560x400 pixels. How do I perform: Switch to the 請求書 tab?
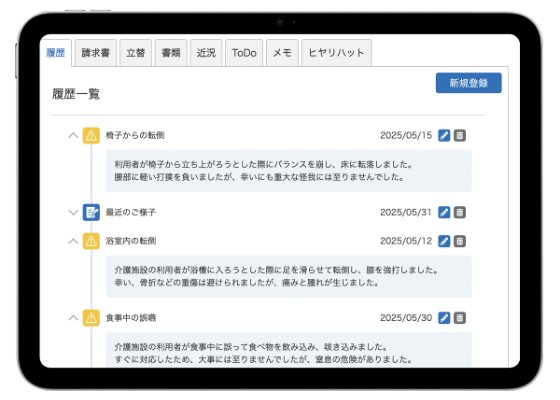tap(96, 53)
